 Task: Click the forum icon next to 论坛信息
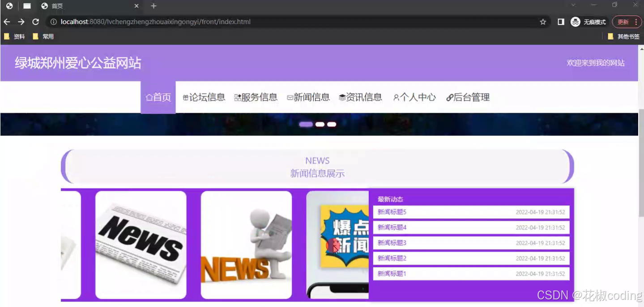coord(185,97)
